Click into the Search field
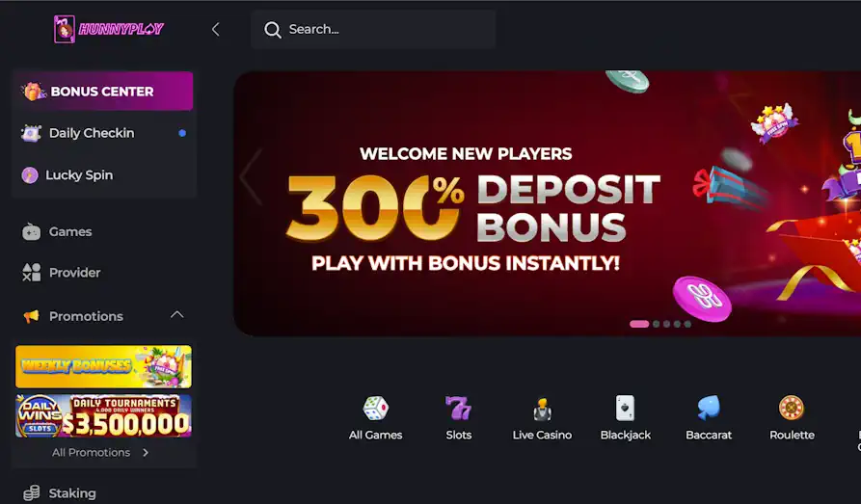This screenshot has height=504, width=861. tap(373, 30)
